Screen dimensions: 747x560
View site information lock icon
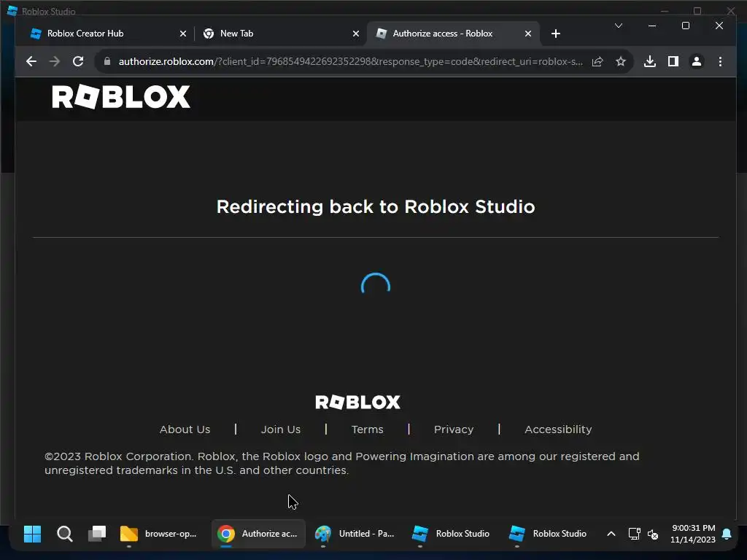click(107, 61)
